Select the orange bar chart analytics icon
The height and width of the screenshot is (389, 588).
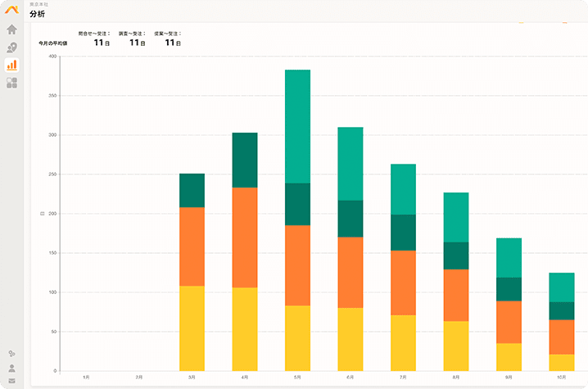pyautogui.click(x=12, y=65)
